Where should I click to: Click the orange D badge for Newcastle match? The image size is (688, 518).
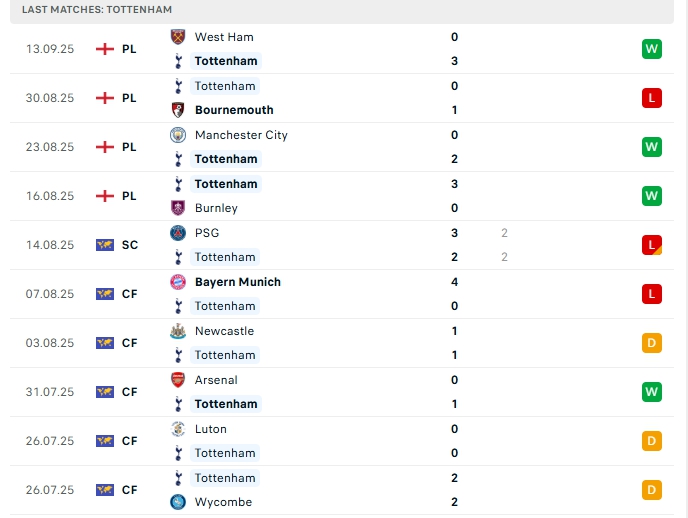(652, 343)
